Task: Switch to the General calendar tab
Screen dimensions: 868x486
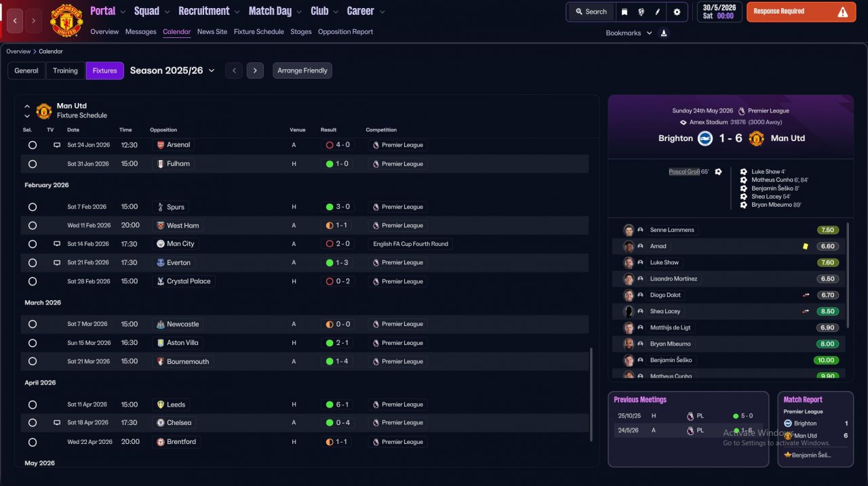Action: coord(26,70)
